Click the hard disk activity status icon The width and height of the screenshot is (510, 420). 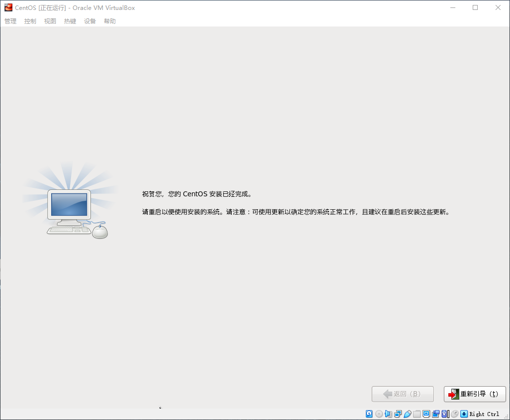pos(369,414)
